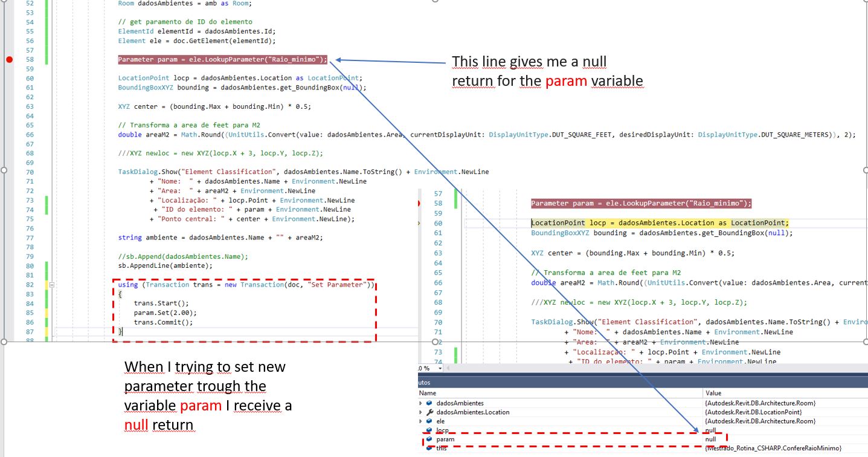Click the left scroll arrow beside zoom control

tap(448, 369)
